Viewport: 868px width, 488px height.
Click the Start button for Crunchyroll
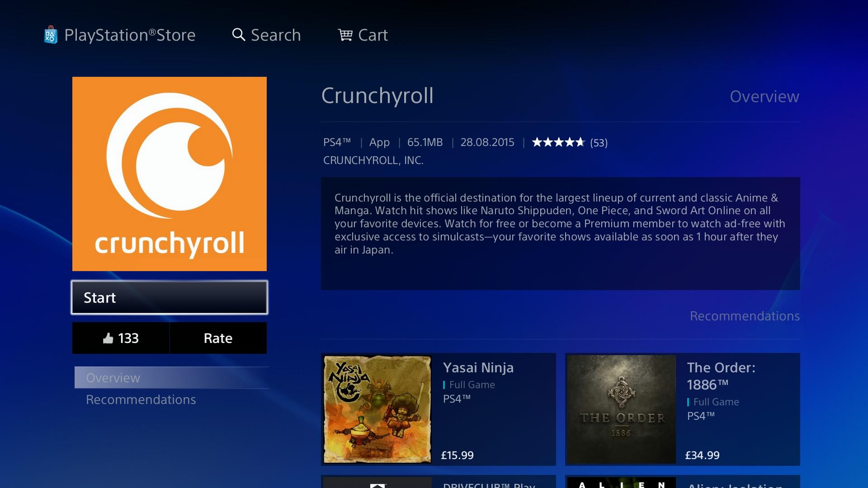170,297
